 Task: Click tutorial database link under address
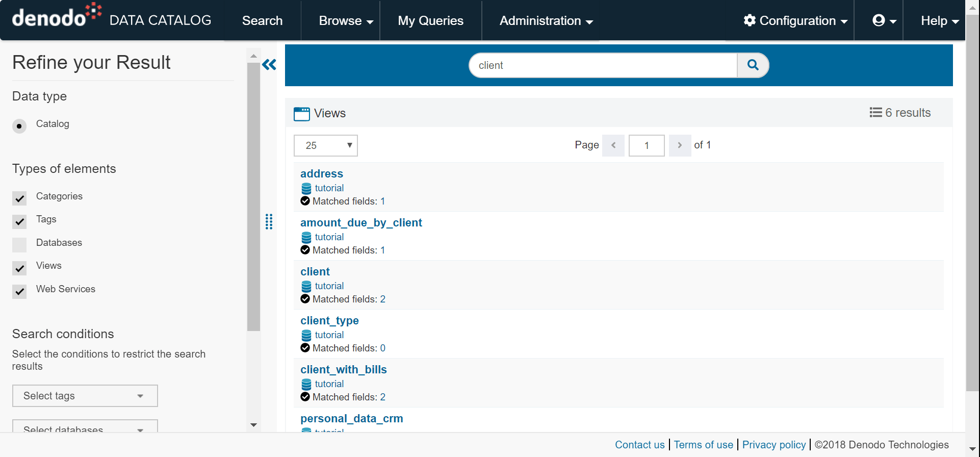[329, 188]
